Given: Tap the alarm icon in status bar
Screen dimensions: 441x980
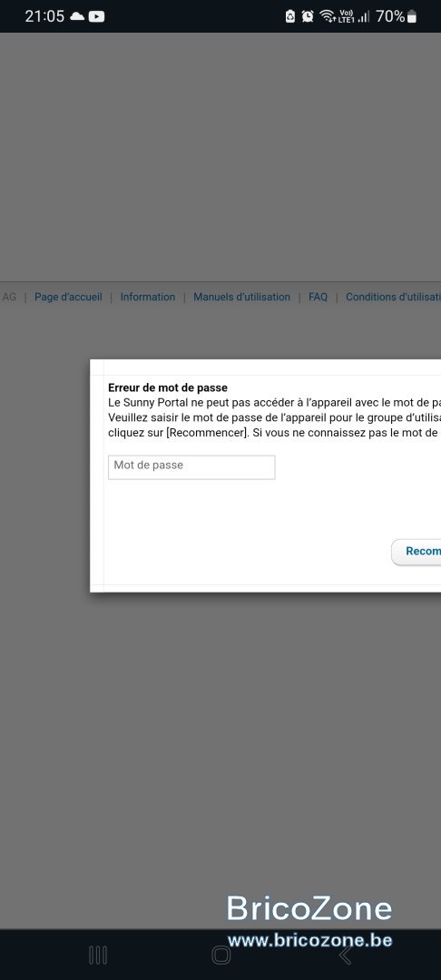Looking at the screenshot, I should [x=308, y=17].
